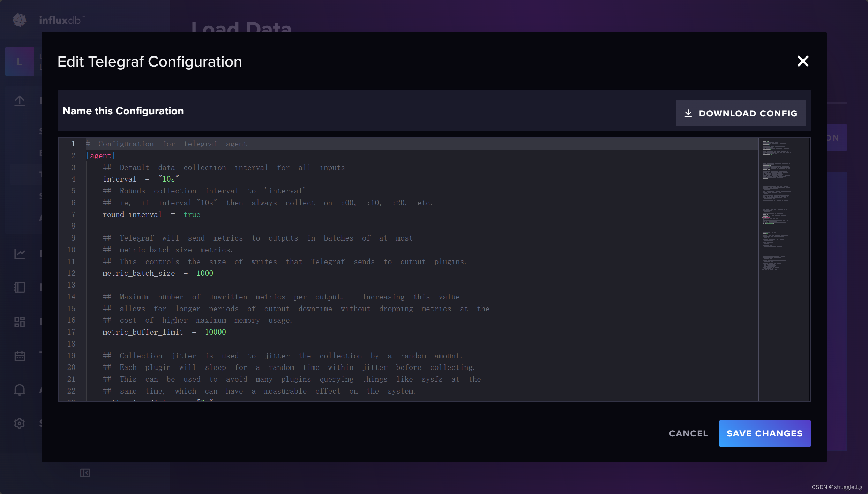Click on line number 12 in gutter

click(x=72, y=273)
